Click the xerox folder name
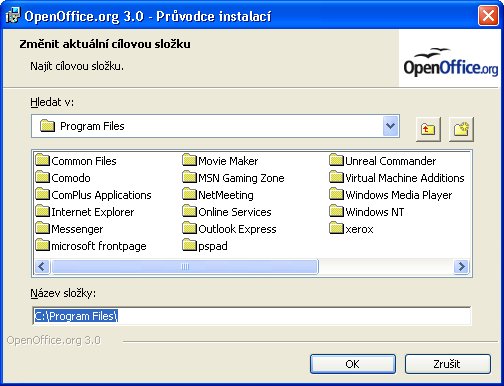Screen dimensions: 504x386 click(x=359, y=229)
